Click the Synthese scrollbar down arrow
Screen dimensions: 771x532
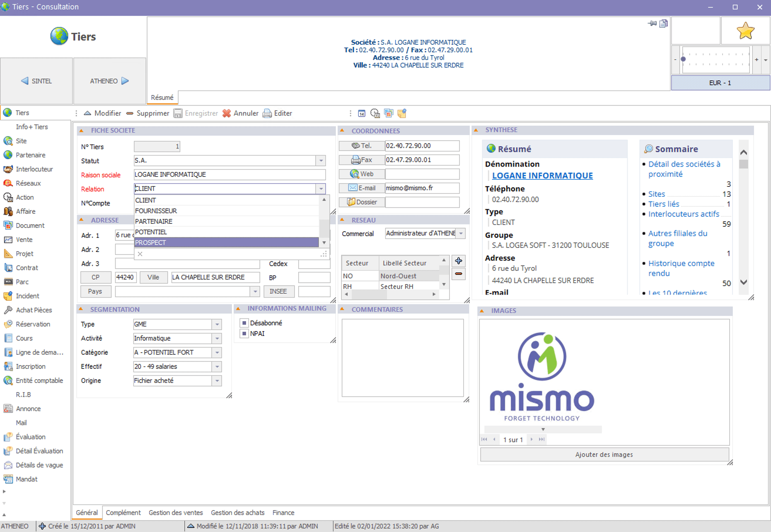744,282
